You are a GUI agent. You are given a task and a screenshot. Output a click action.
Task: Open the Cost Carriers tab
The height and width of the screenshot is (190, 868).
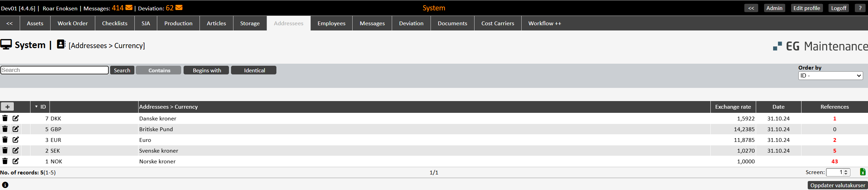497,23
